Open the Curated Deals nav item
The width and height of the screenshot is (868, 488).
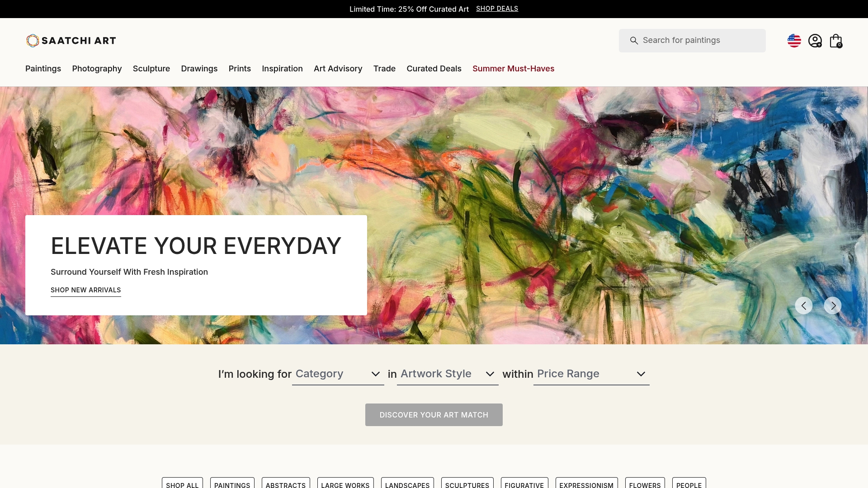point(434,69)
